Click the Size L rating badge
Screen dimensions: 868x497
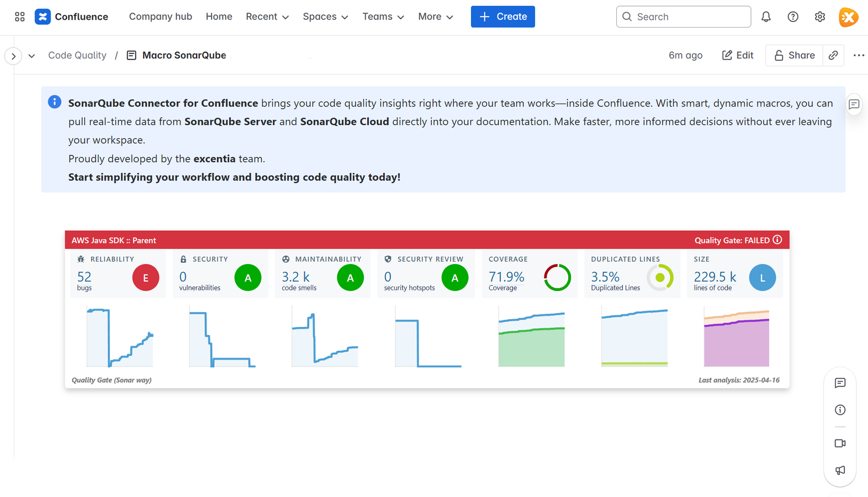click(x=763, y=278)
